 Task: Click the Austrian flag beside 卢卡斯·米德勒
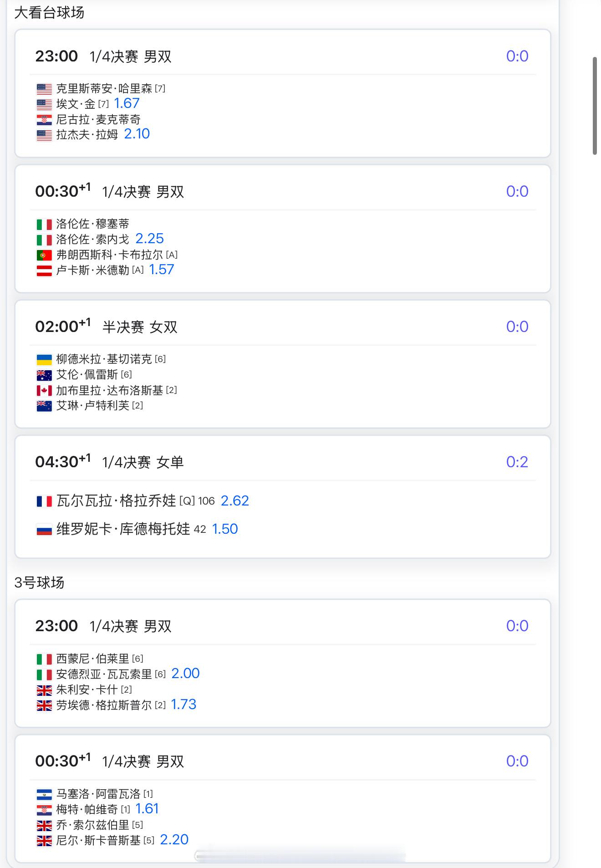[44, 271]
